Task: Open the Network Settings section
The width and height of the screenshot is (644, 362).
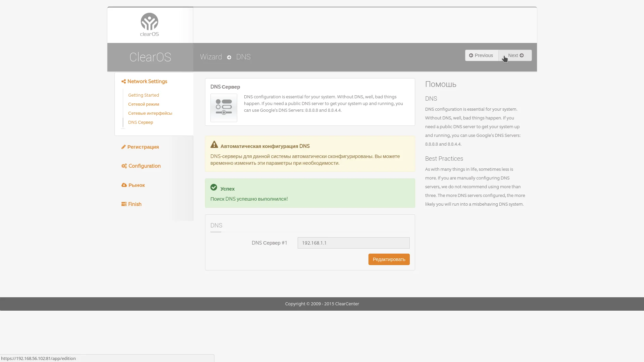Action: (x=144, y=82)
